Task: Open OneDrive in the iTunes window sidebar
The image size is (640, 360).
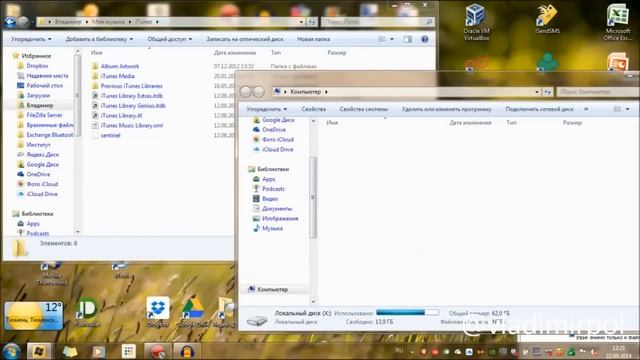Action: (x=38, y=174)
